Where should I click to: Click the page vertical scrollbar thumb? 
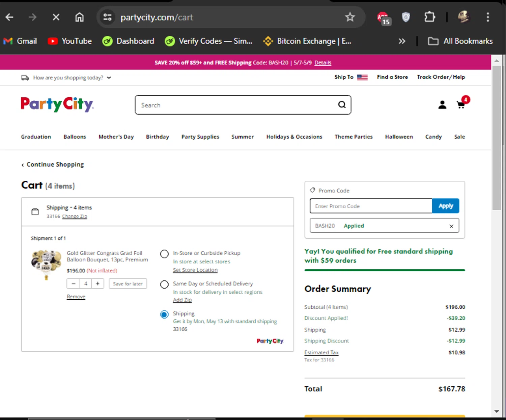[x=497, y=138]
